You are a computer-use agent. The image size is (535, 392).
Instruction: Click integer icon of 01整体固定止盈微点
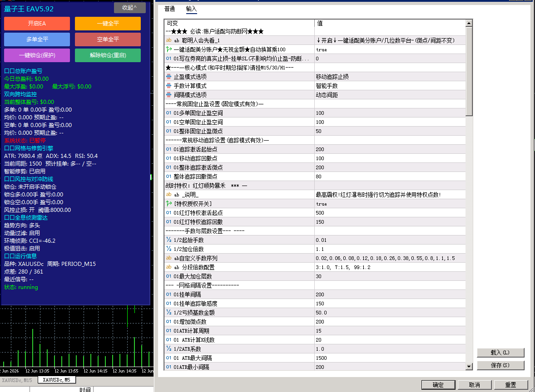coord(168,131)
